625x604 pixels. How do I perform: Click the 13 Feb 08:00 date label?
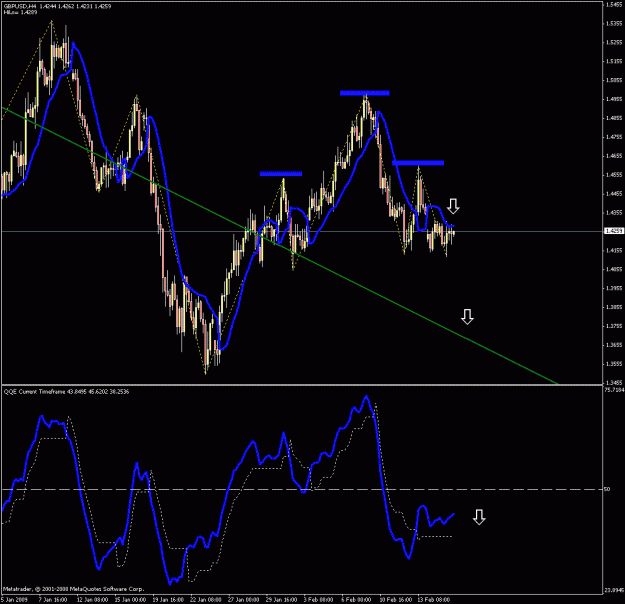point(433,600)
